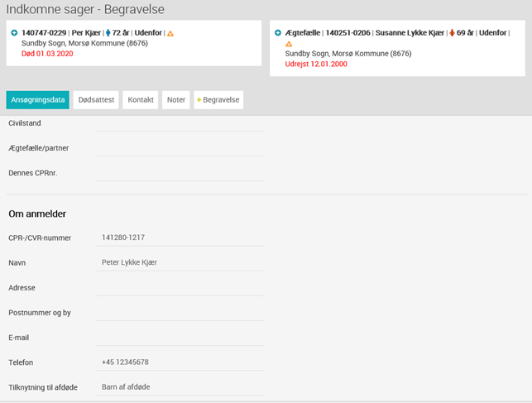Image resolution: width=532 pixels, height=403 pixels.
Task: Open the Kontakt tab
Action: (x=141, y=100)
